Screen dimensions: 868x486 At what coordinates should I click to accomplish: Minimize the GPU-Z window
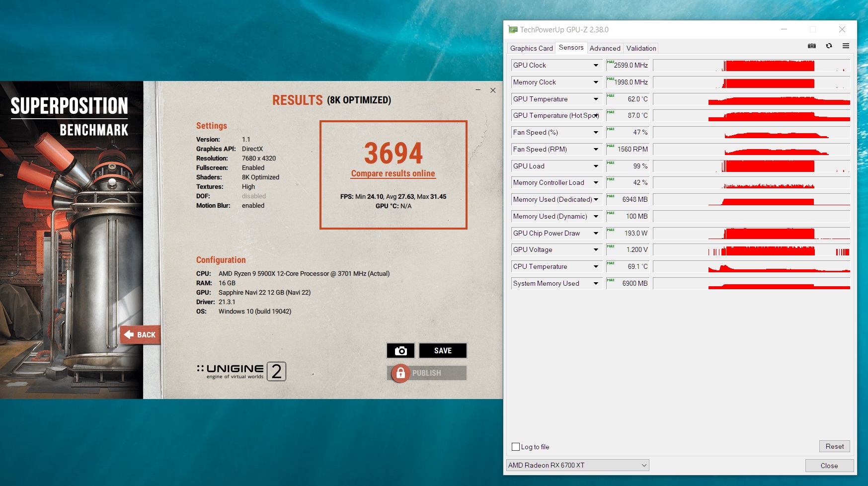click(784, 29)
